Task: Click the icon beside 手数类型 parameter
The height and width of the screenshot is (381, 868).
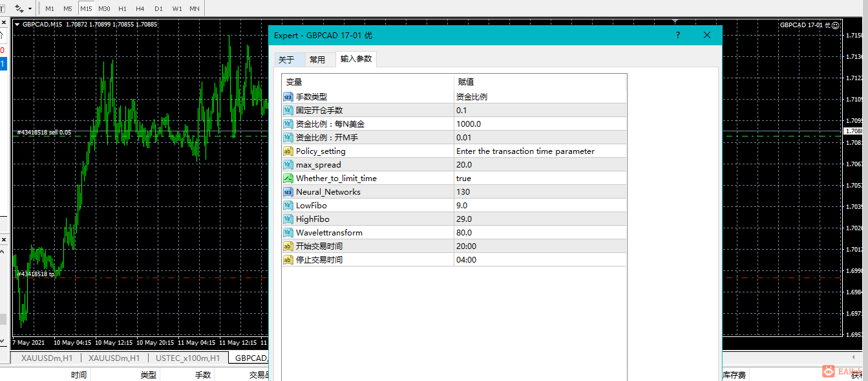Action: [x=288, y=97]
